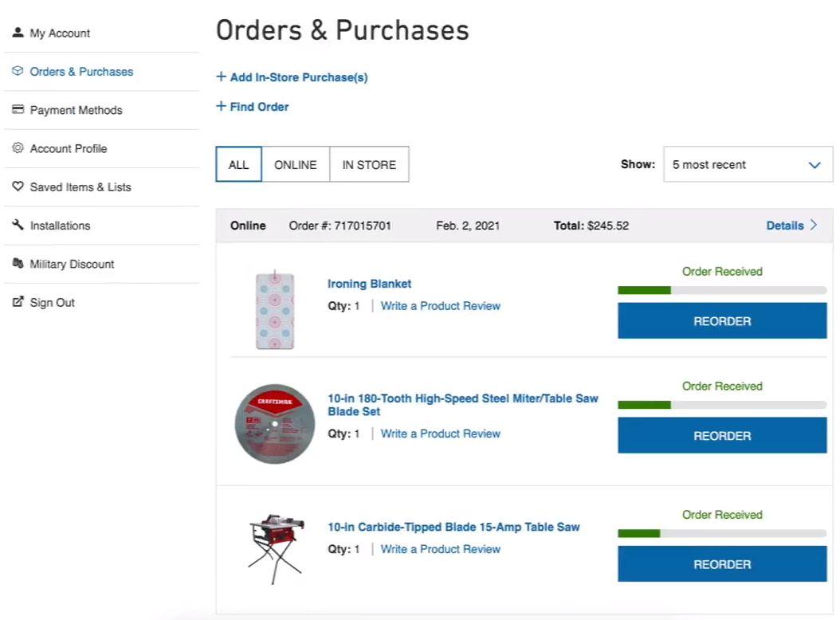The height and width of the screenshot is (620, 840).
Task: Reorder the Miter/Table Saw Blade Set
Action: 722,435
